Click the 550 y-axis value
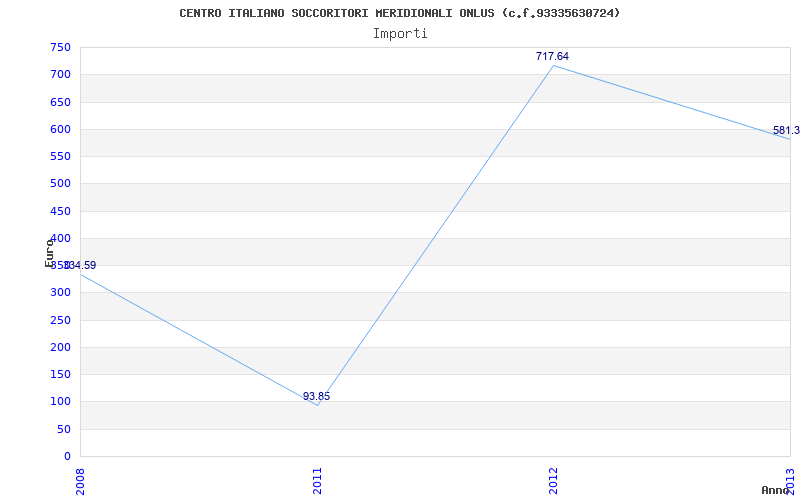The width and height of the screenshot is (800, 500). [60, 156]
